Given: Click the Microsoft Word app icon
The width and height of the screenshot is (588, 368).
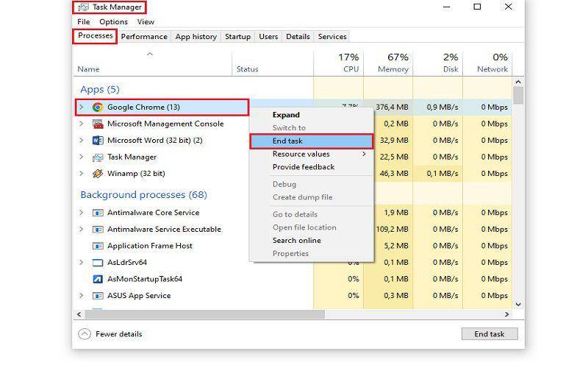Looking at the screenshot, I should coord(98,141).
